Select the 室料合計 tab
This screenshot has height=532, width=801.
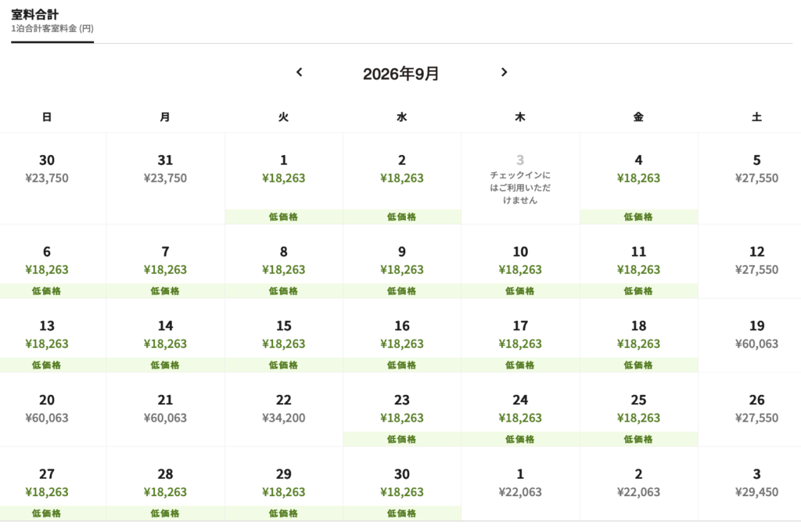[x=52, y=21]
